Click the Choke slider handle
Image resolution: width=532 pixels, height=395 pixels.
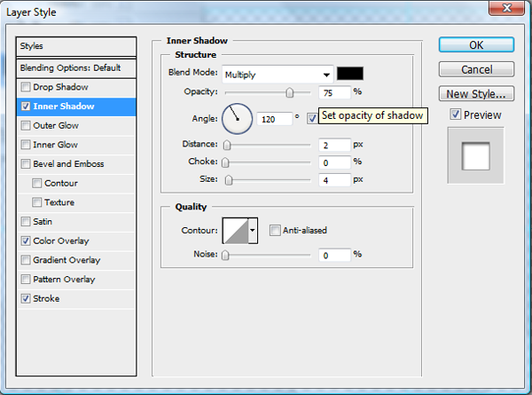coord(225,162)
